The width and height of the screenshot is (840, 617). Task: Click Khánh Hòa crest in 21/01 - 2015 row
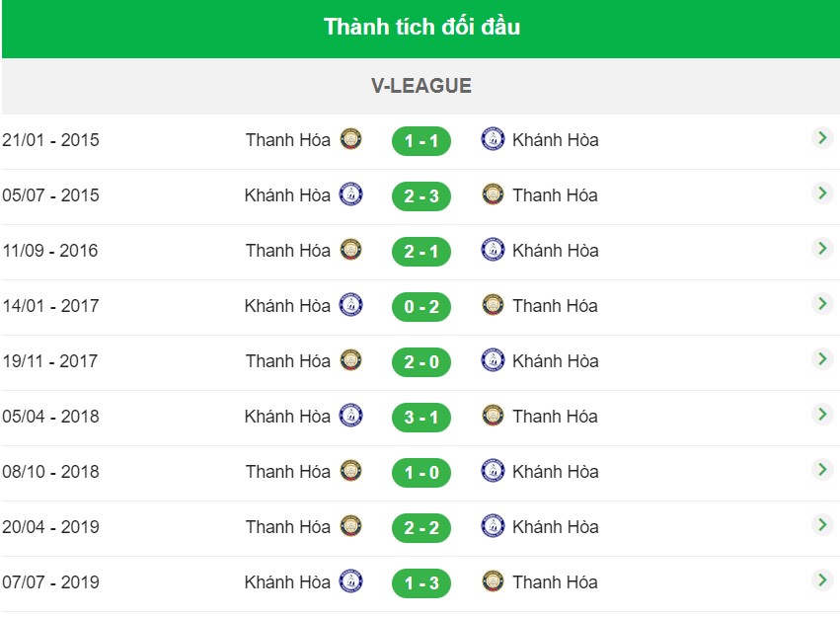(x=493, y=139)
